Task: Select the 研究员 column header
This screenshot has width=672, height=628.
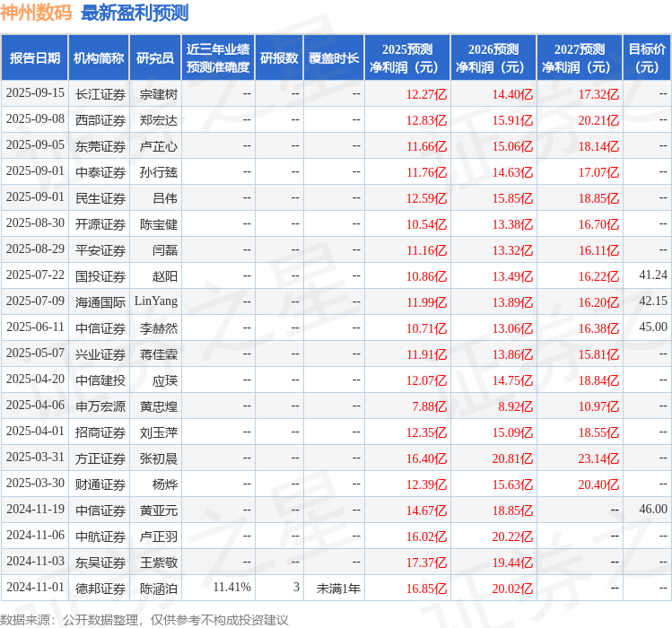Action: click(x=155, y=58)
